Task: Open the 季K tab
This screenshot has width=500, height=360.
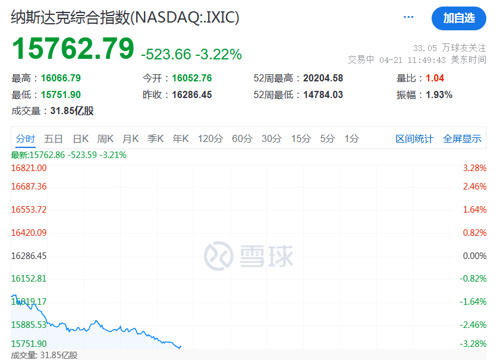Action: [155, 139]
